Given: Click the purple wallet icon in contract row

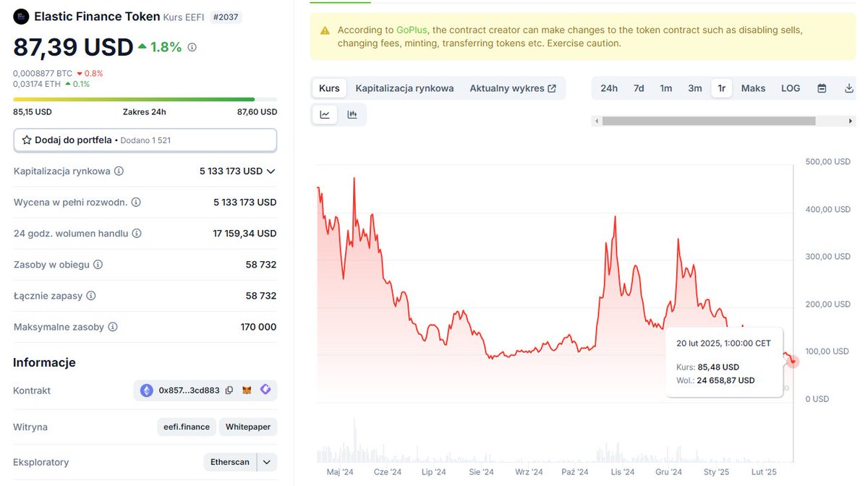Looking at the screenshot, I should 265,390.
